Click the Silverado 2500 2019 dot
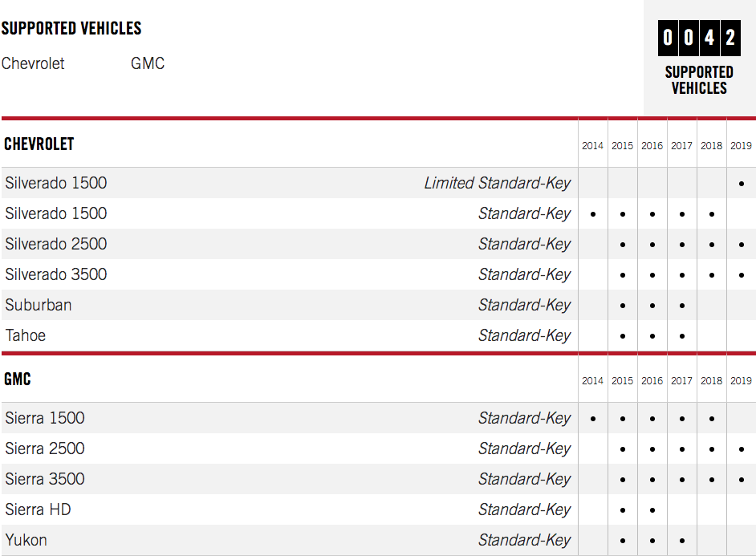 (x=741, y=245)
